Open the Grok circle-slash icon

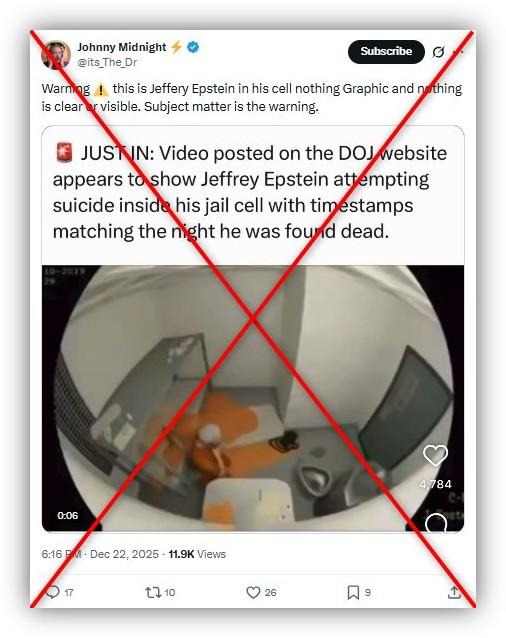[438, 52]
